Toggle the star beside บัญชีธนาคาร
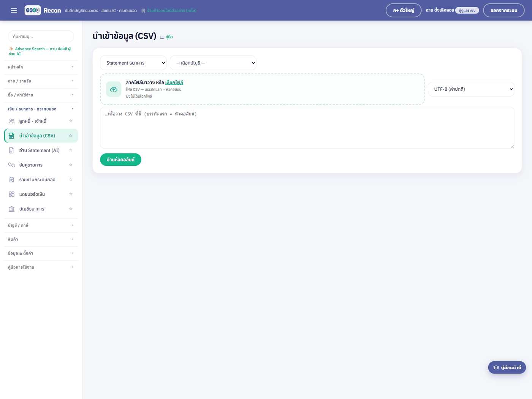 point(71,209)
